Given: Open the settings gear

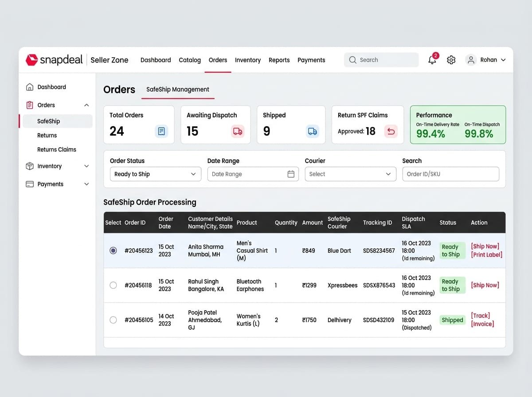Looking at the screenshot, I should click(x=451, y=60).
